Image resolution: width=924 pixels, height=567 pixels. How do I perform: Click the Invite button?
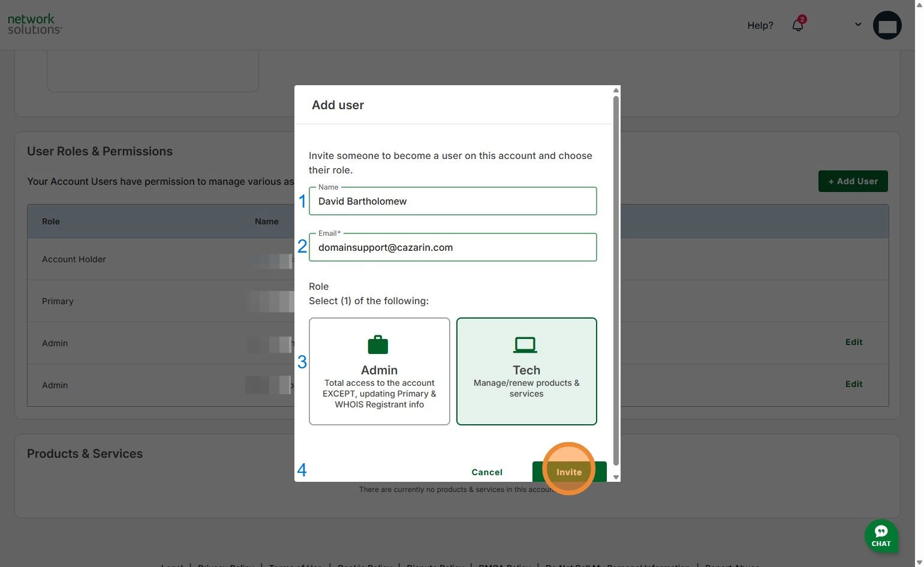pyautogui.click(x=569, y=472)
